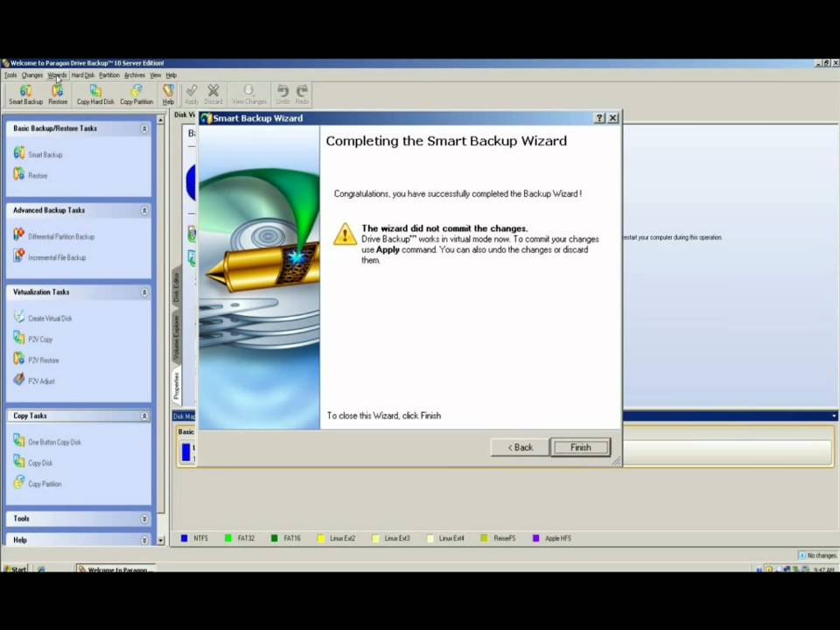Click the Help toolbar icon

pyautogui.click(x=168, y=94)
